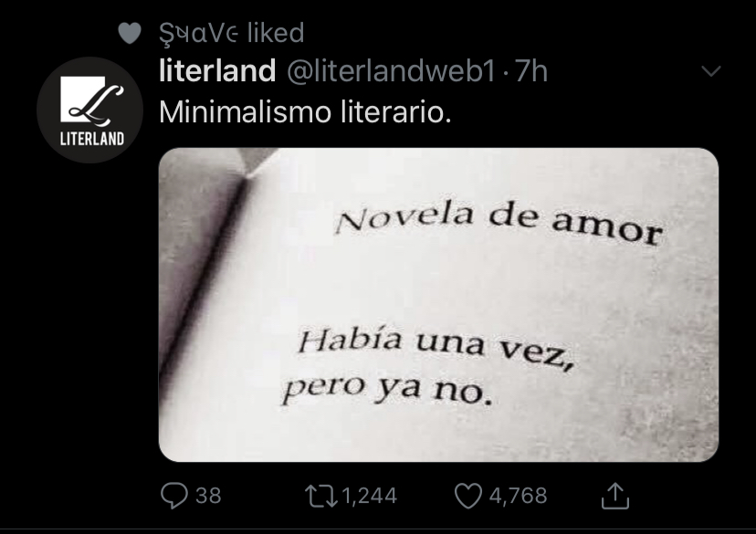
Task: Retweet the literland post via arrows icon
Action: pos(321,497)
